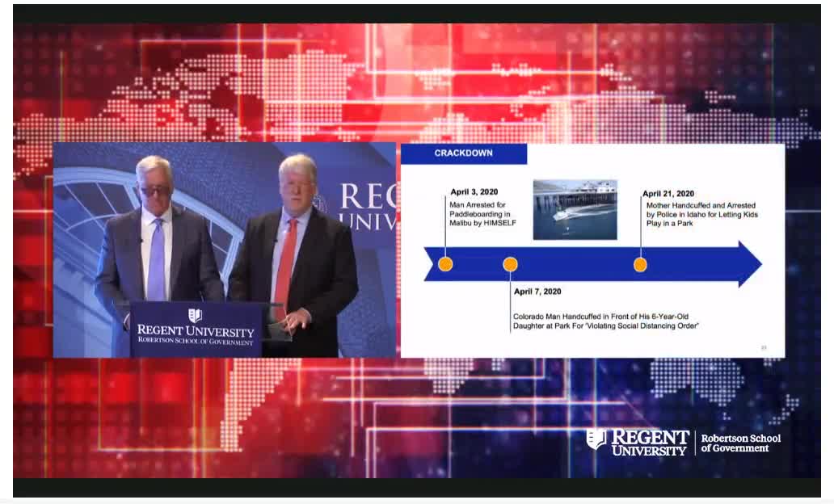Screen dimensions: 834x504
Task: Click the 'Man Arrested for Paddleboarding' text
Action: coord(482,214)
